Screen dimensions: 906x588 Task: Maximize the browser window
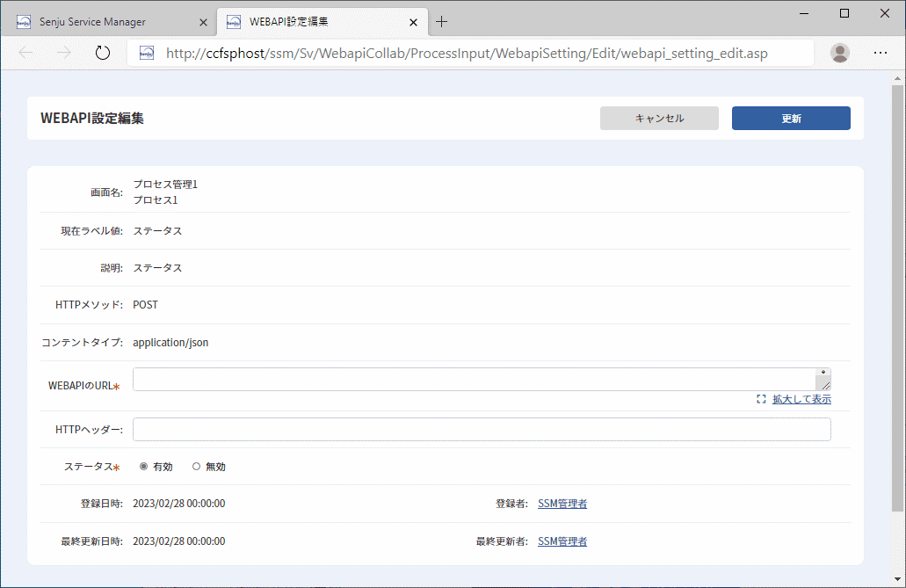pos(844,13)
